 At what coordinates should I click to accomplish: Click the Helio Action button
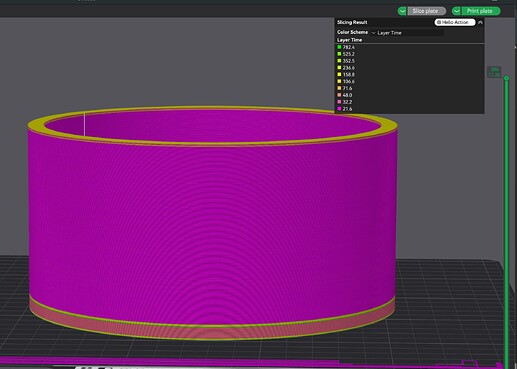[x=455, y=22]
